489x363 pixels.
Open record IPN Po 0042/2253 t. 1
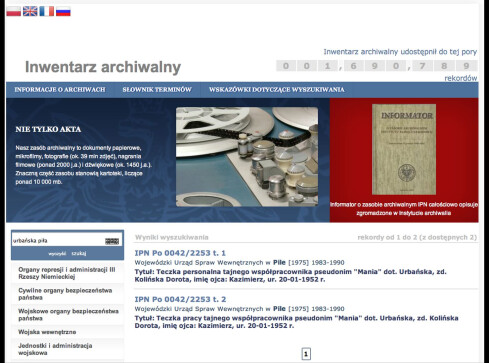coord(180,253)
